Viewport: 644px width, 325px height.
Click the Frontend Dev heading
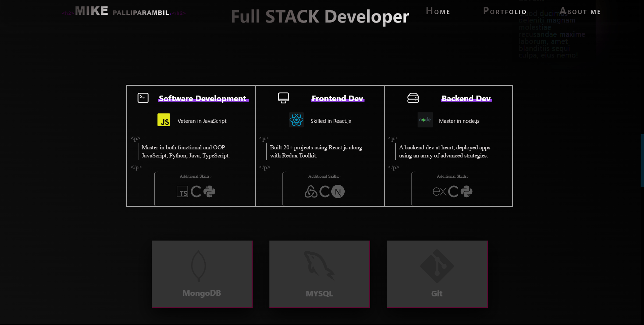click(x=337, y=99)
